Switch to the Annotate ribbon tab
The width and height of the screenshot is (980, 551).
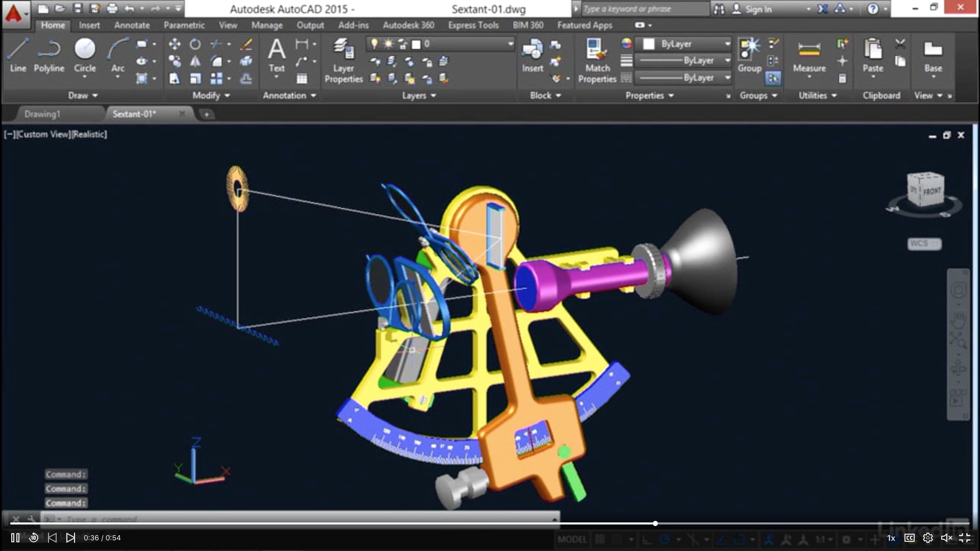pos(132,25)
